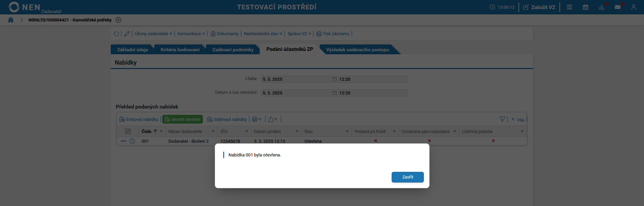The image size is (644, 206).
Task: Open Listinná podoba column filter arrow
Action: 522,132
